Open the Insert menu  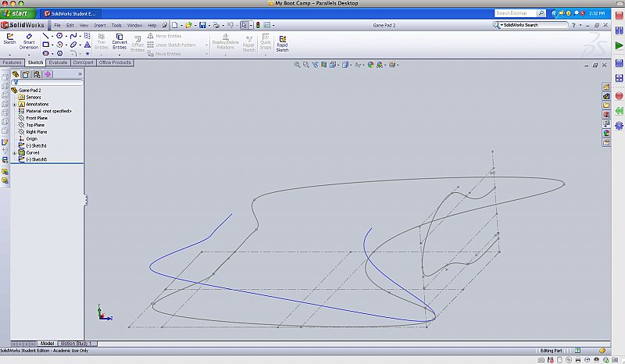(x=100, y=25)
